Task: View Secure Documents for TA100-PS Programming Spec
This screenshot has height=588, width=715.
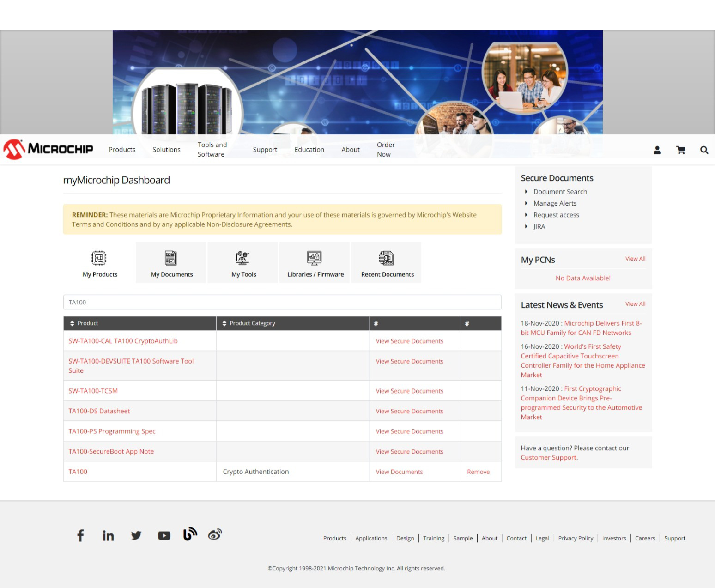Action: tap(409, 431)
